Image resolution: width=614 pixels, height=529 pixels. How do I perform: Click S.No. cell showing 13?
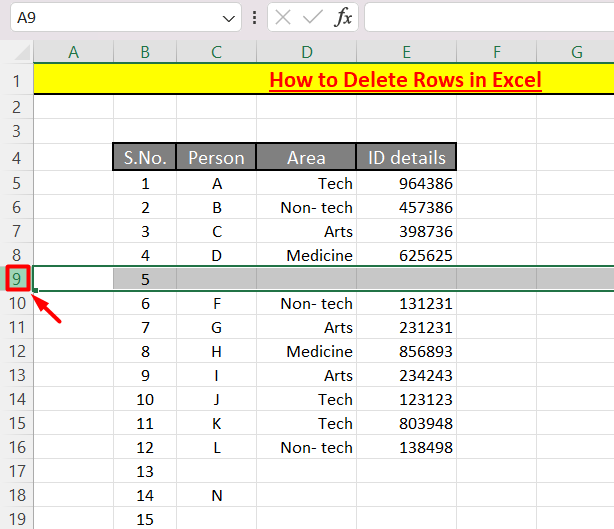click(145, 471)
